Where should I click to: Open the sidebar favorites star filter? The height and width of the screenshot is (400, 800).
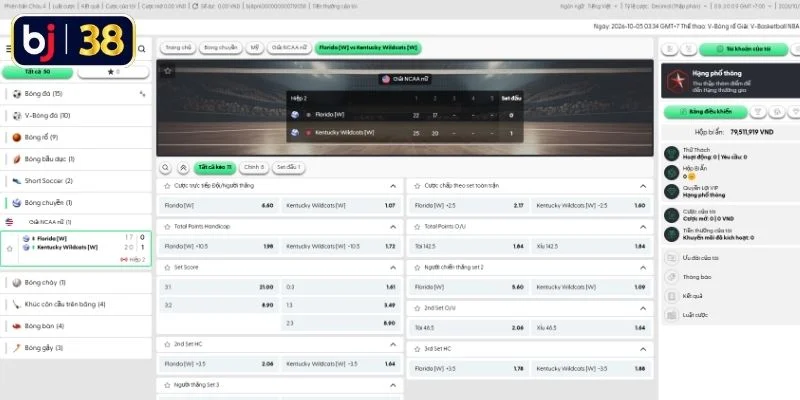point(113,72)
